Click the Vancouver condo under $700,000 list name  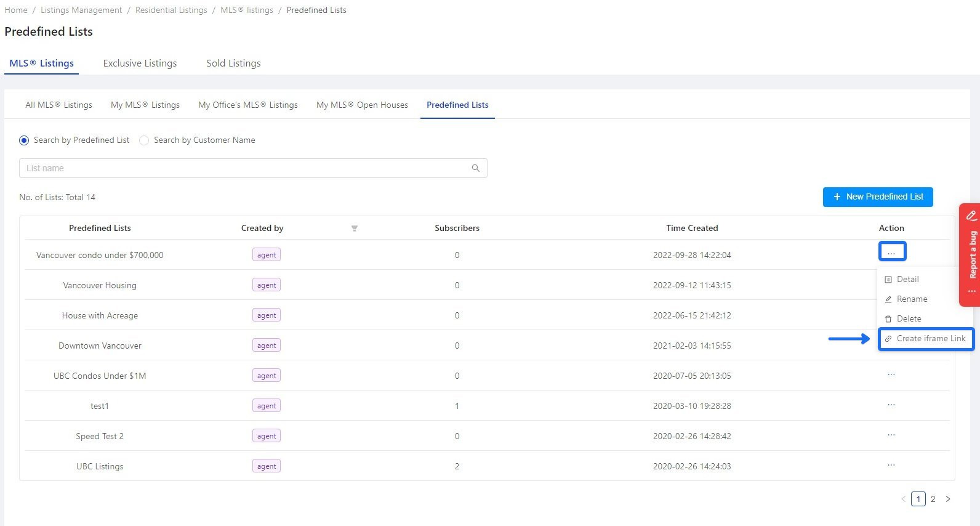[100, 255]
